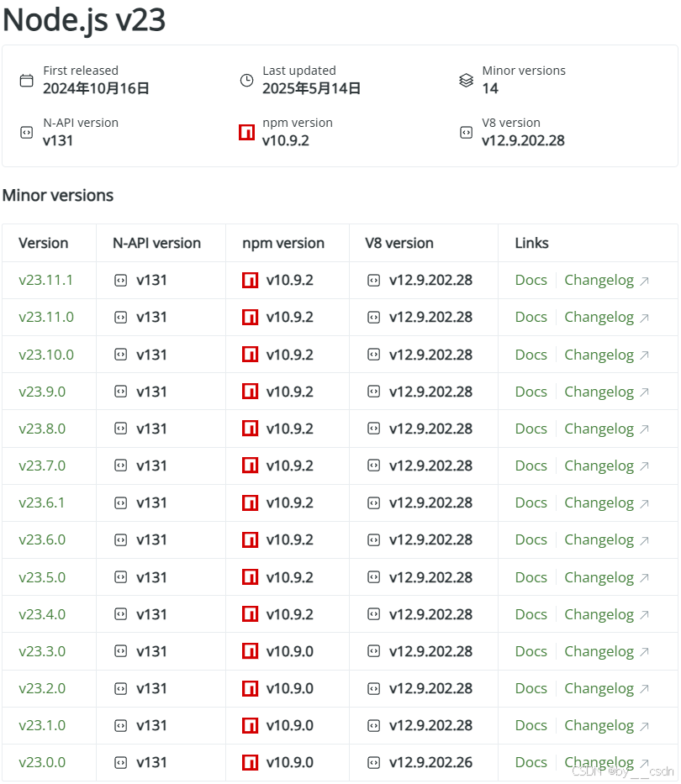Open Docs for v23.7.0
The image size is (681, 784).
click(531, 466)
